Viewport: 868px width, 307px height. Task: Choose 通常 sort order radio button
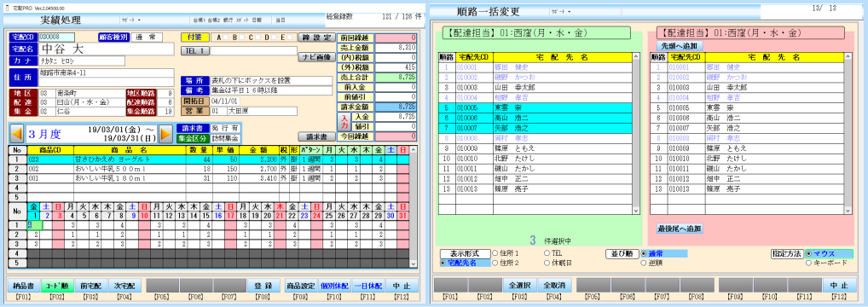click(644, 253)
